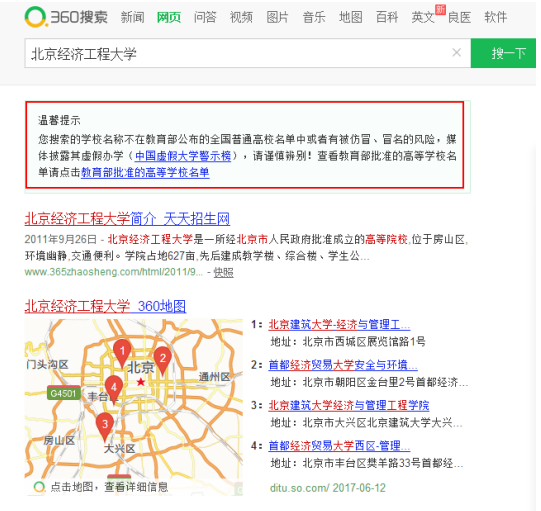Screen dimensions: 541x511
Task: Open 教育部批准的高等学校名单 link
Action: [x=145, y=172]
